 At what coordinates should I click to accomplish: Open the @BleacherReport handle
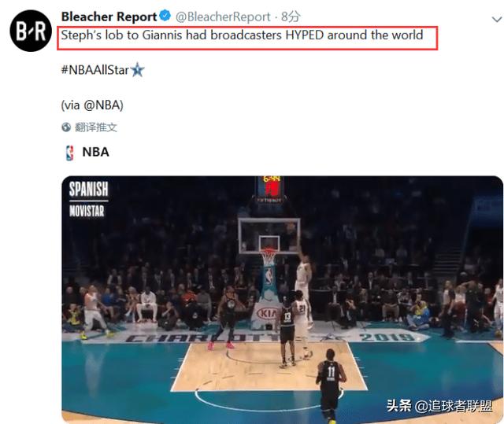[223, 17]
